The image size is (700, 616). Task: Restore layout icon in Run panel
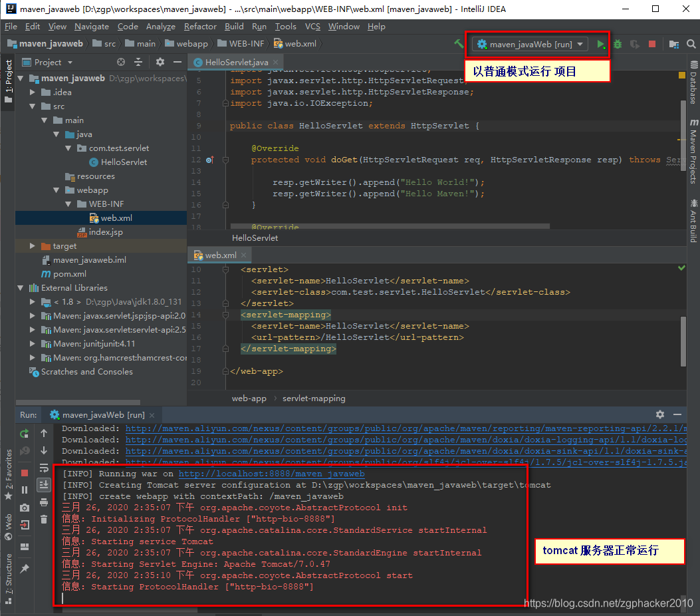(x=25, y=547)
